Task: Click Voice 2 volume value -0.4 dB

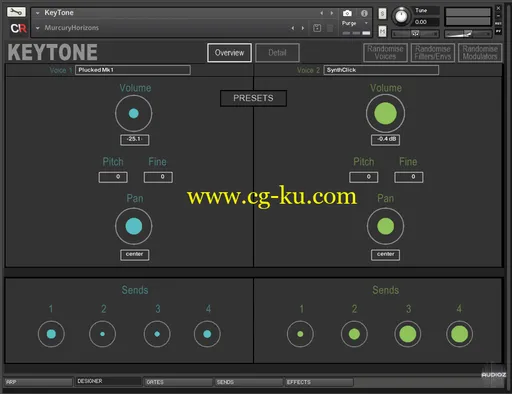Action: pyautogui.click(x=385, y=140)
